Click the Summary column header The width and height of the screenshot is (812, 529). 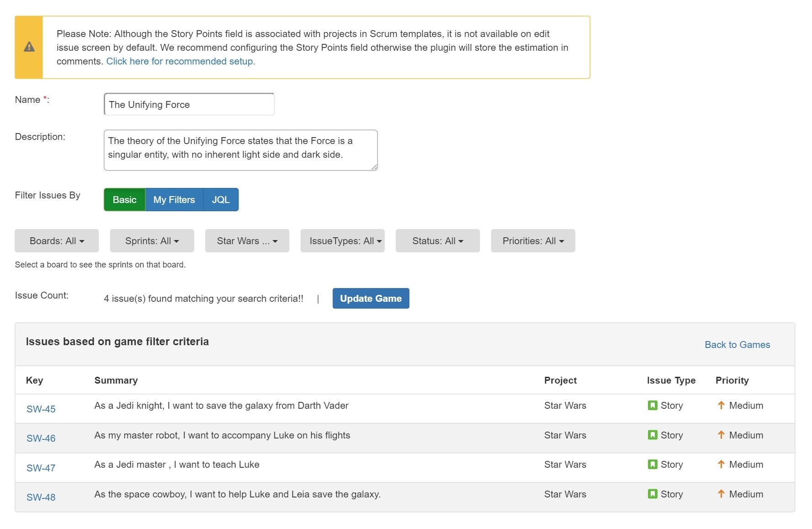pos(116,380)
